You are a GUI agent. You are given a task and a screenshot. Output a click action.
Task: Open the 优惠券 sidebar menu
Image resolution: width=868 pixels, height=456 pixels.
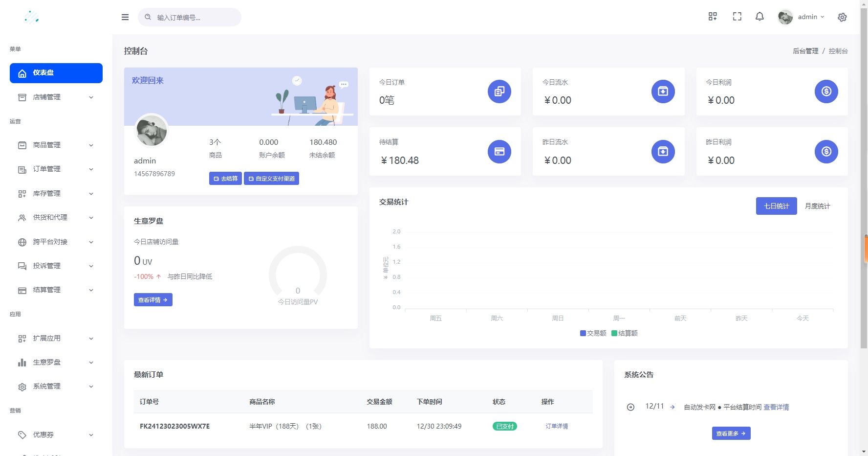56,435
